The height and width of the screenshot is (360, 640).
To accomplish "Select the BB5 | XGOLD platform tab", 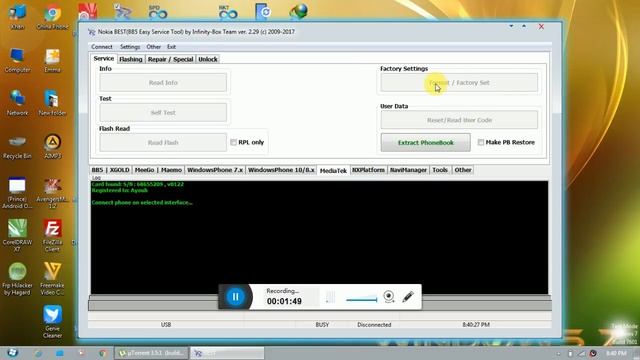I will coord(110,170).
